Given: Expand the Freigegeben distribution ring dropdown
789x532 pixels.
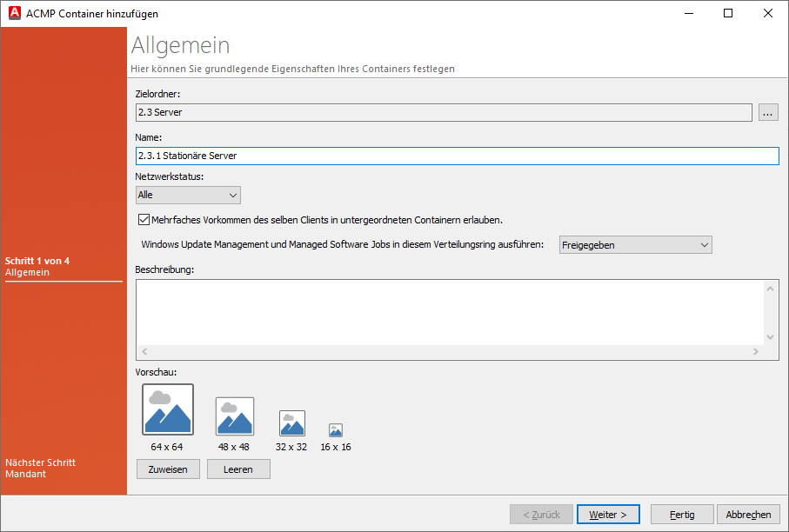Looking at the screenshot, I should [x=635, y=245].
